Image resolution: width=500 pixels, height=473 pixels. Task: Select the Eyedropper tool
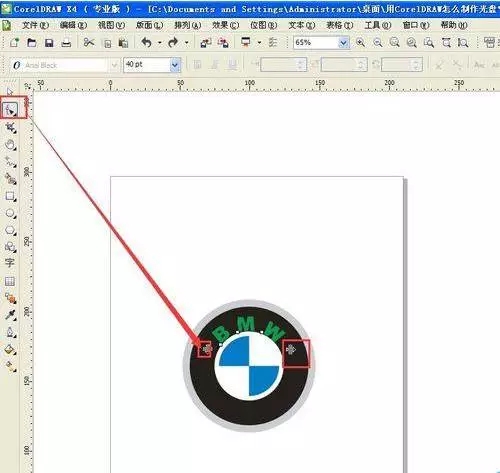[x=10, y=315]
